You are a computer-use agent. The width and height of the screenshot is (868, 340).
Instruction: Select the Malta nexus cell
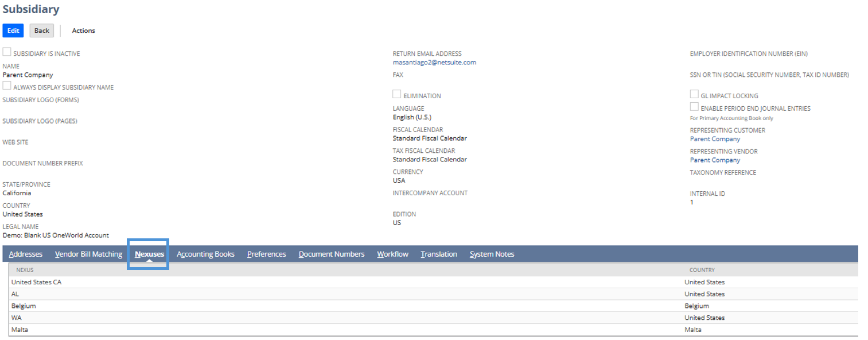20,330
